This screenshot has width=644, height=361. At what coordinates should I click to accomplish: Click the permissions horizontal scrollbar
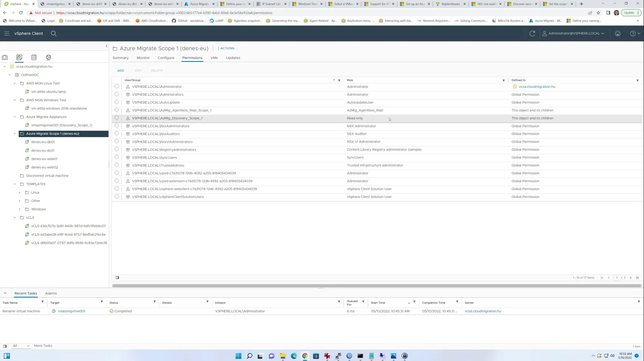[x=377, y=286]
